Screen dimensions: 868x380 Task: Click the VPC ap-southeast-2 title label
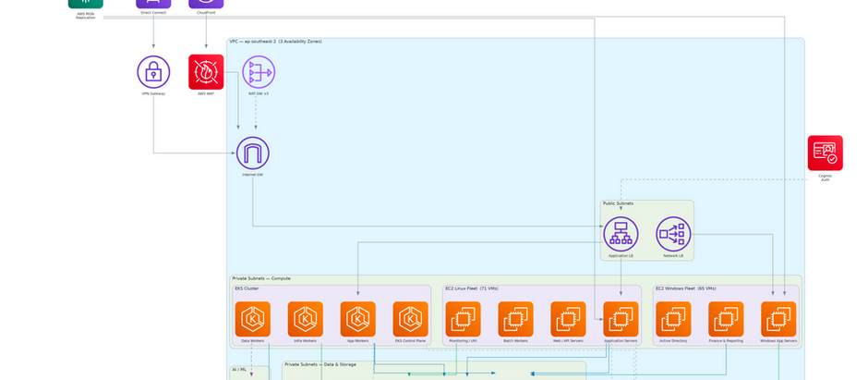point(276,42)
